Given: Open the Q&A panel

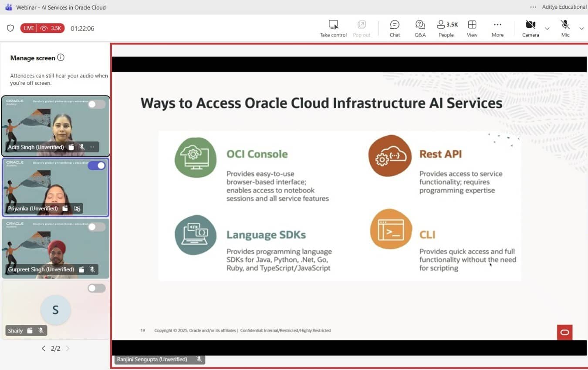Looking at the screenshot, I should click(419, 27).
